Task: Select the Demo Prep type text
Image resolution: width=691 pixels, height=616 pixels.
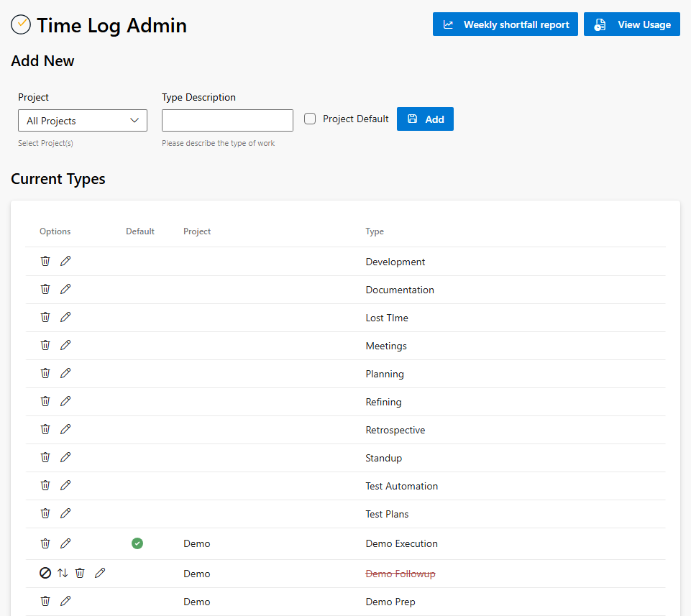Action: (x=390, y=602)
